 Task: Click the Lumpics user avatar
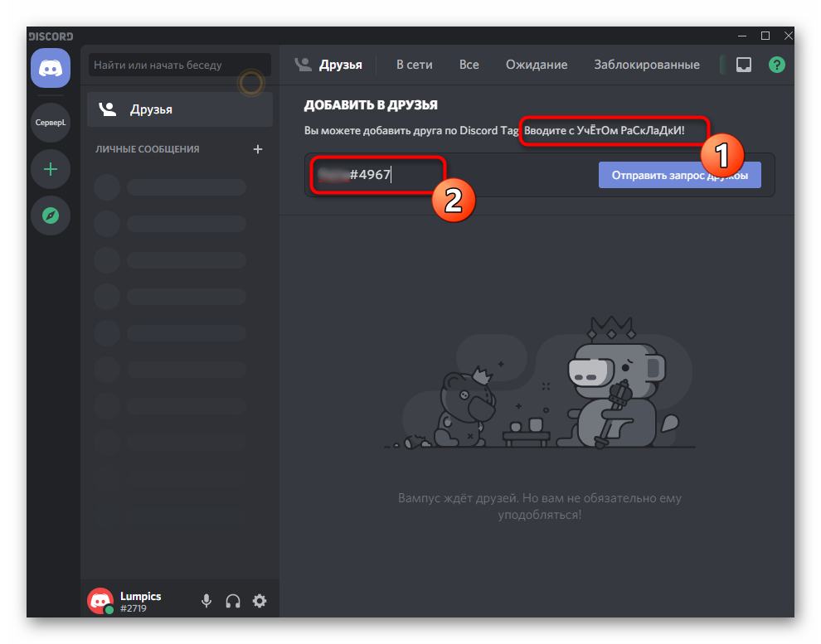click(100, 601)
